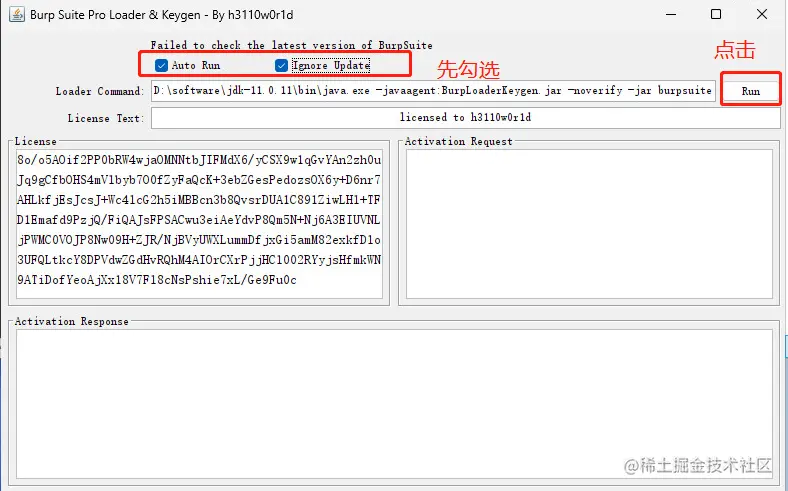Focus the License Text input field
This screenshot has height=491, width=788.
click(x=465, y=118)
